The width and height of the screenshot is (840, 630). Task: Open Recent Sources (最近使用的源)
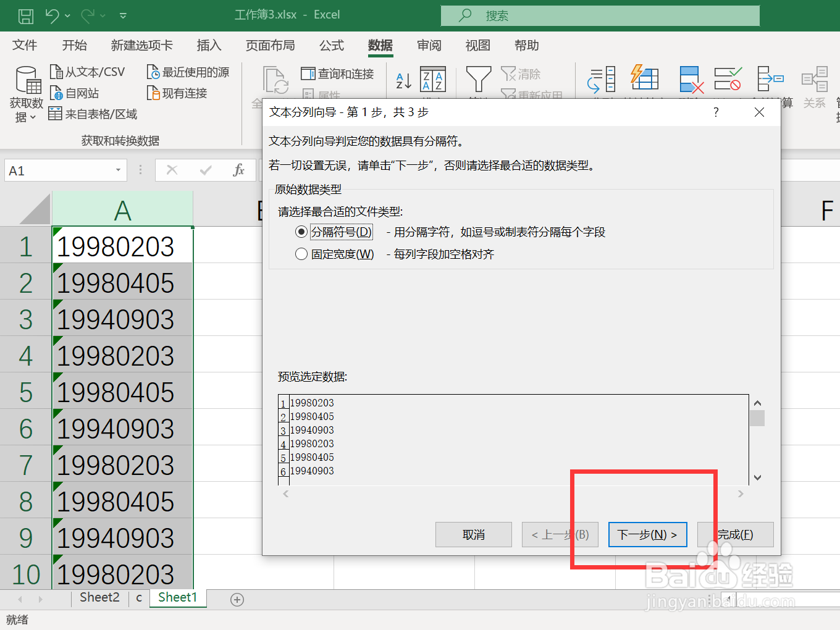click(x=188, y=72)
